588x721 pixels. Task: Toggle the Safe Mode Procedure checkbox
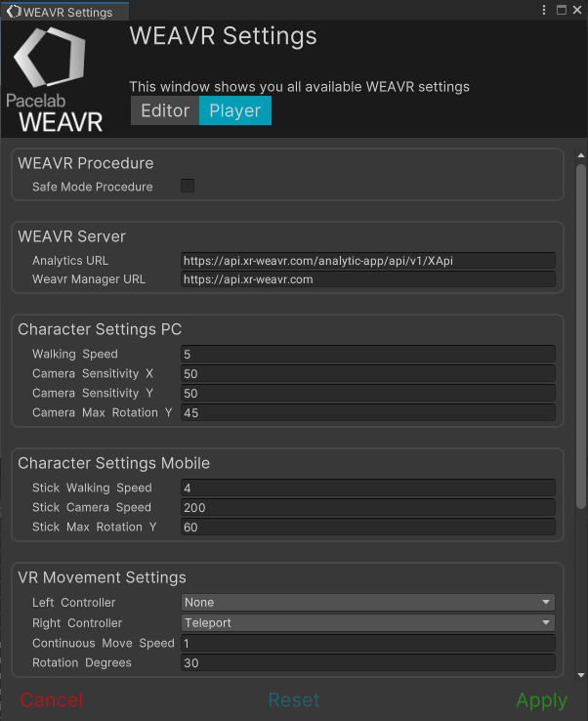coord(188,186)
